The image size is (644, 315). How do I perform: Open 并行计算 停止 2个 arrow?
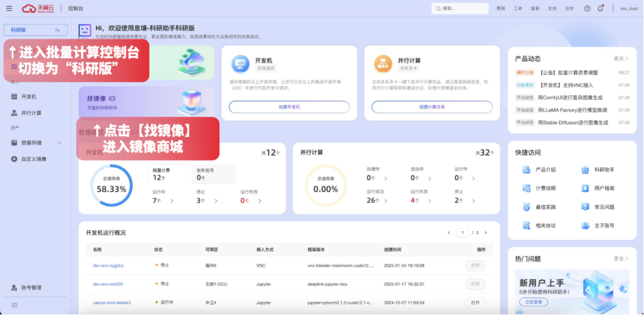click(473, 201)
